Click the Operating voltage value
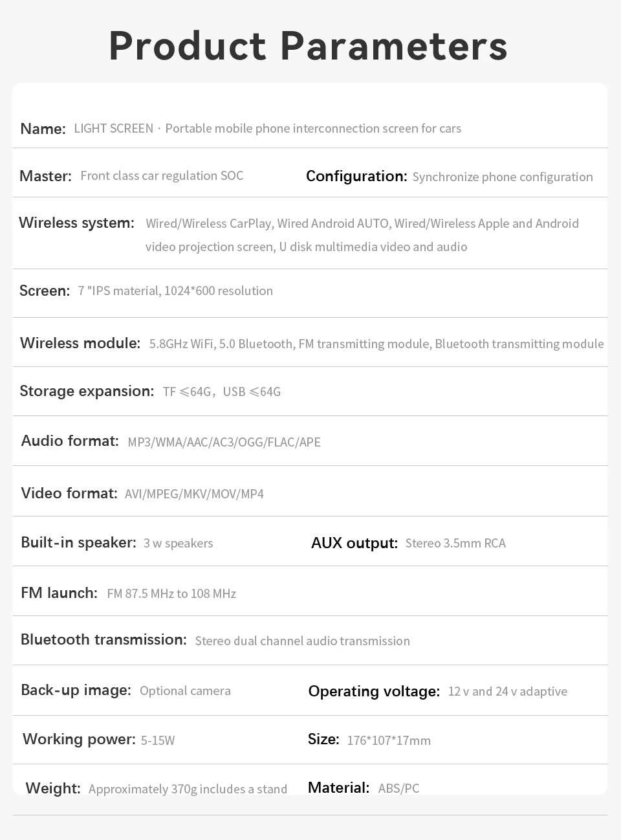The width and height of the screenshot is (621, 840). click(x=507, y=691)
